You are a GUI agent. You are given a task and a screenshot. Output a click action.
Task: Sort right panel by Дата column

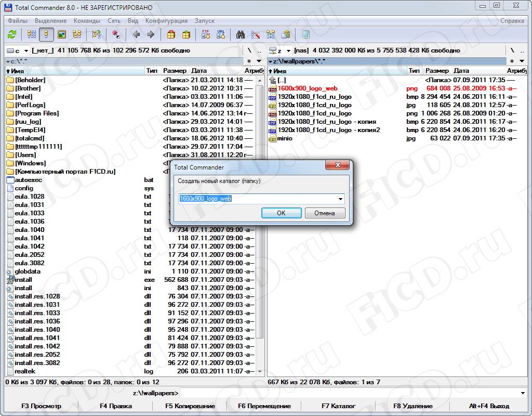[x=478, y=71]
